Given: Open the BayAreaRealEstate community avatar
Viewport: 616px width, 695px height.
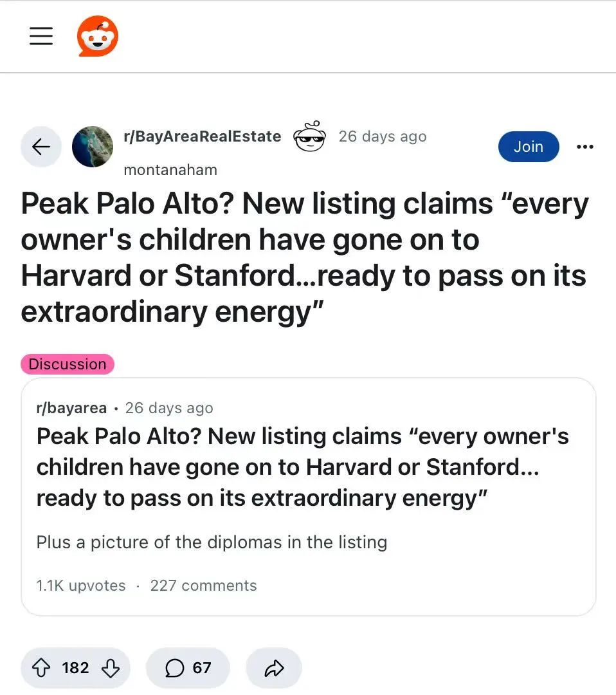Looking at the screenshot, I should coord(93,146).
